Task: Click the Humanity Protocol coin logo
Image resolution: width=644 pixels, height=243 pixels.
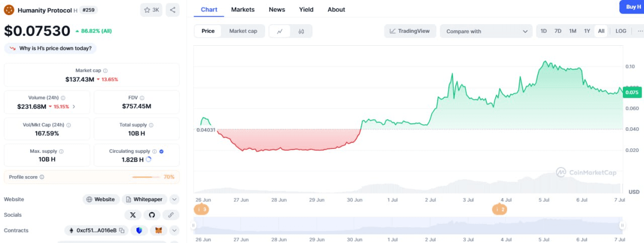Action: [9, 10]
